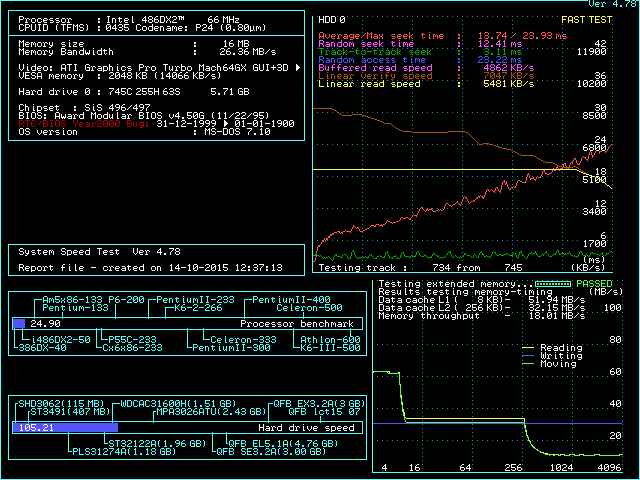Click the Memory size 16 MB row

tap(134, 44)
